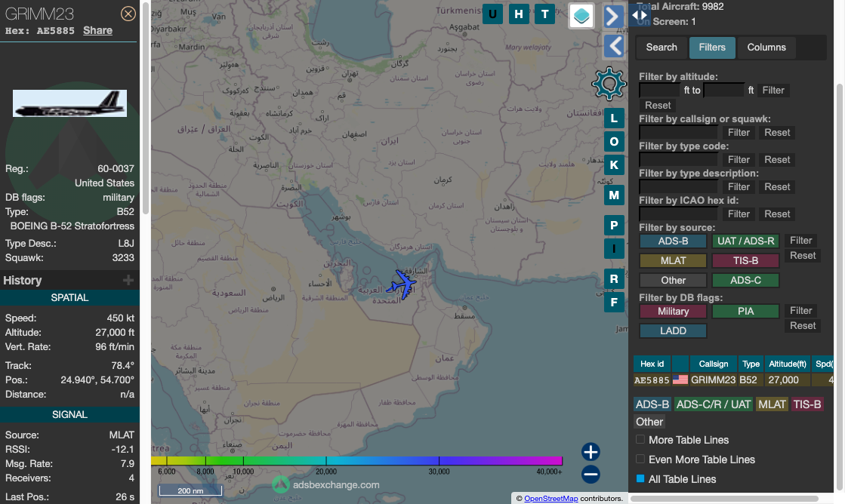Image resolution: width=845 pixels, height=504 pixels.
Task: Click the O map button
Action: pos(614,142)
